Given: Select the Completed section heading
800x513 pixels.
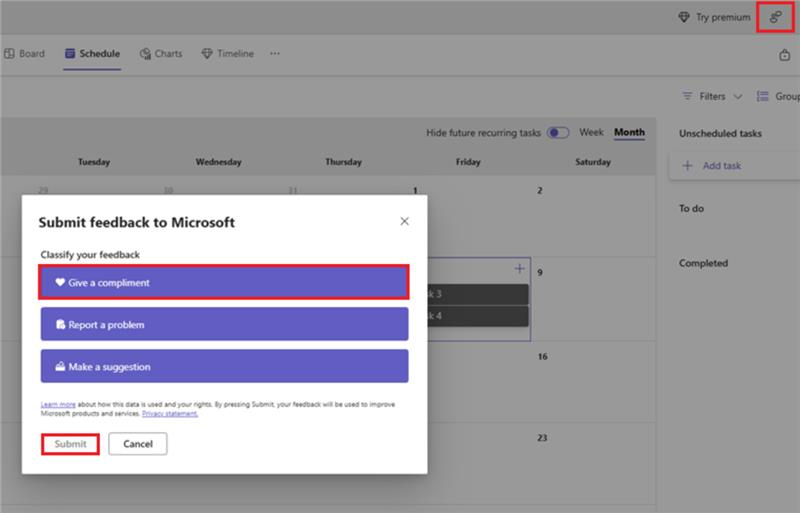Looking at the screenshot, I should coord(703,263).
